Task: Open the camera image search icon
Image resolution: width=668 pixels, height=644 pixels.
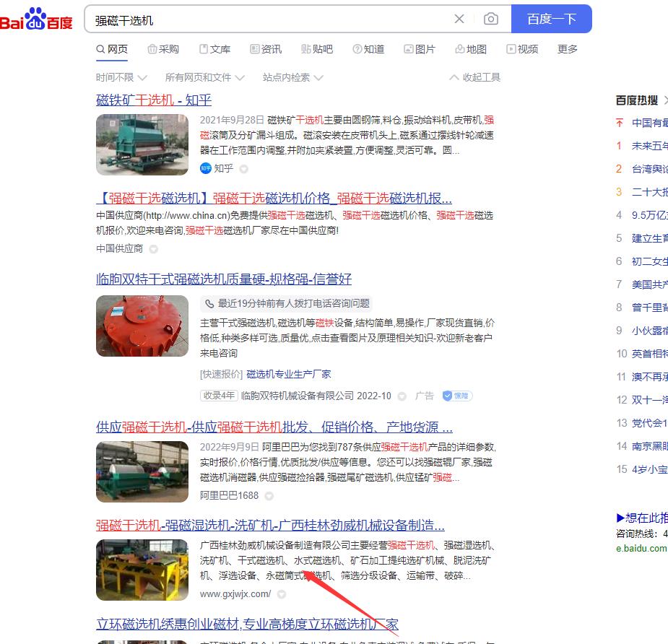Action: coord(491,19)
